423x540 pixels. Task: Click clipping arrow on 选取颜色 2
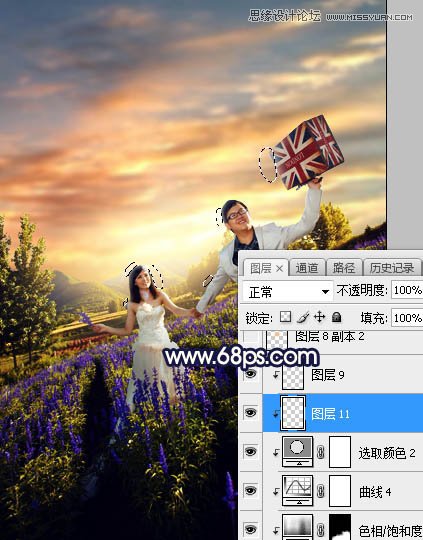click(x=276, y=454)
